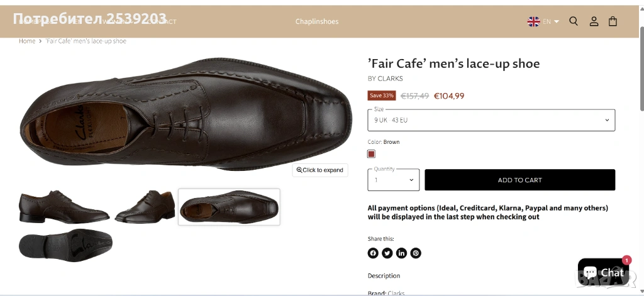
Task: Open the user account icon
Action: [594, 21]
